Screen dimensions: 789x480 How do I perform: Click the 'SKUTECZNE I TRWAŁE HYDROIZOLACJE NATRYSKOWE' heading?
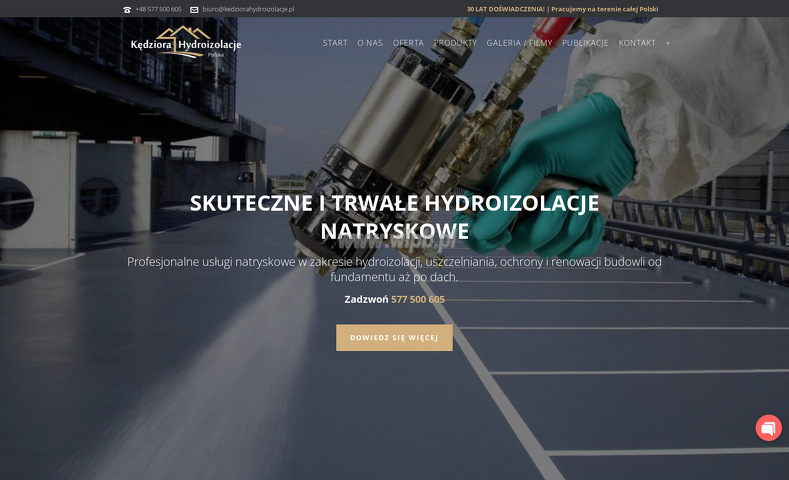click(394, 217)
